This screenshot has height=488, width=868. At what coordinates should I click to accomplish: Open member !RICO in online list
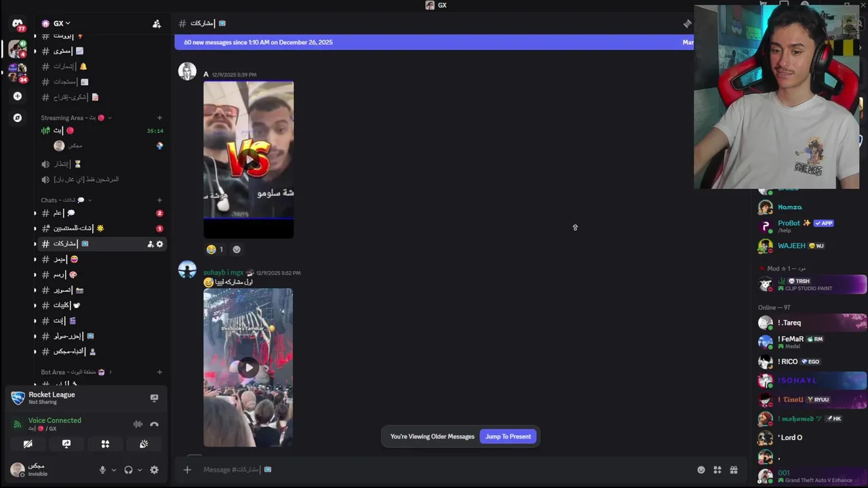coord(811,361)
